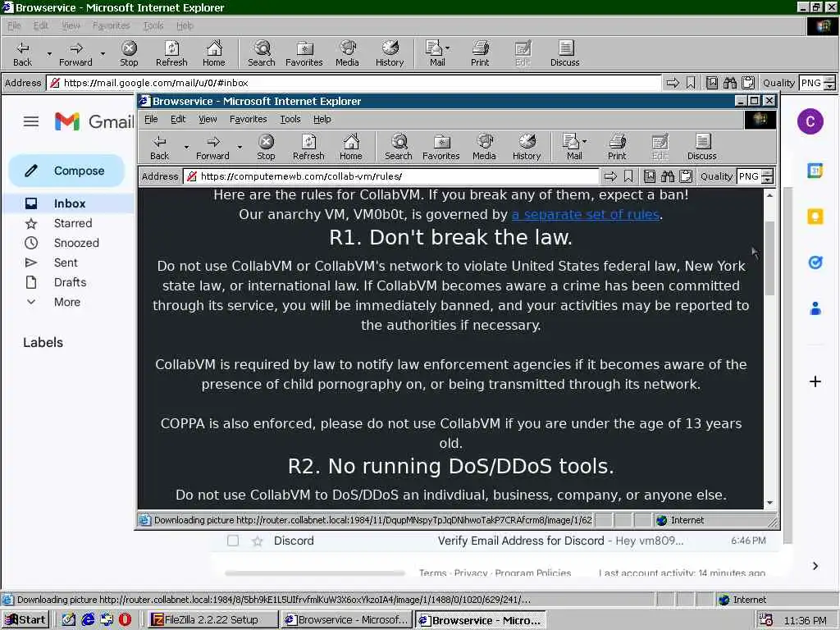Click Home in the rear Gmail browser window
The height and width of the screenshot is (630, 840).
click(214, 53)
